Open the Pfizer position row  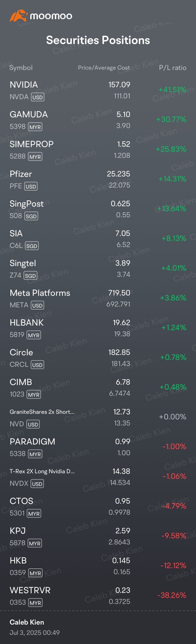tap(98, 180)
